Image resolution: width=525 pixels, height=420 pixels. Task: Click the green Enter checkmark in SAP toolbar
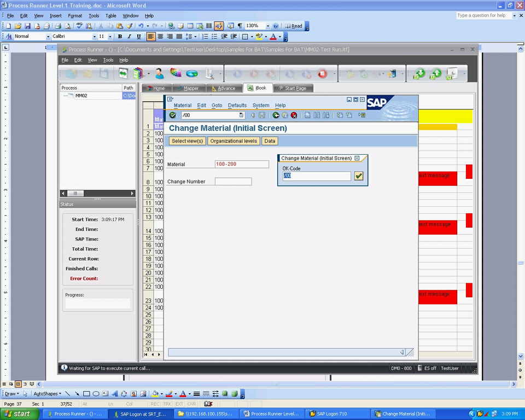[x=173, y=115]
